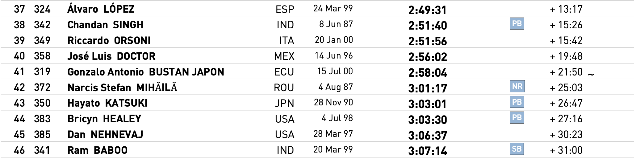The height and width of the screenshot is (159, 644).
Task: Select the time gap +19:48
Action: coord(566,56)
